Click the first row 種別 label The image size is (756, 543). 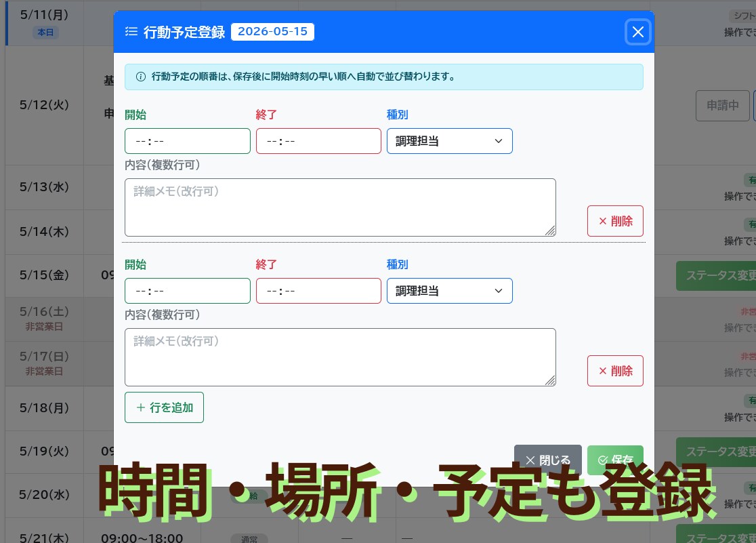pos(397,115)
